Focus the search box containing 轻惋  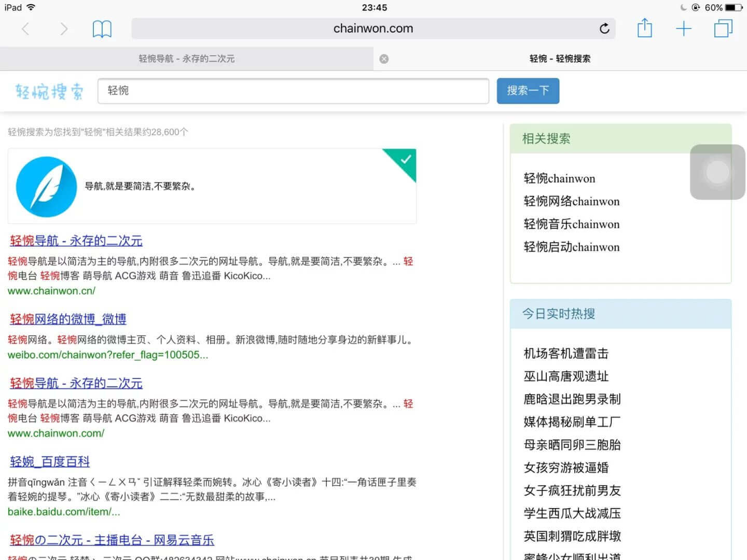click(293, 91)
